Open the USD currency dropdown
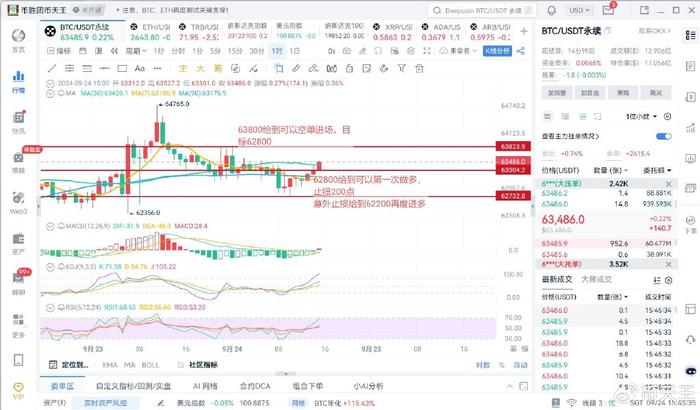Screen dimensions: 700x410 [579, 10]
